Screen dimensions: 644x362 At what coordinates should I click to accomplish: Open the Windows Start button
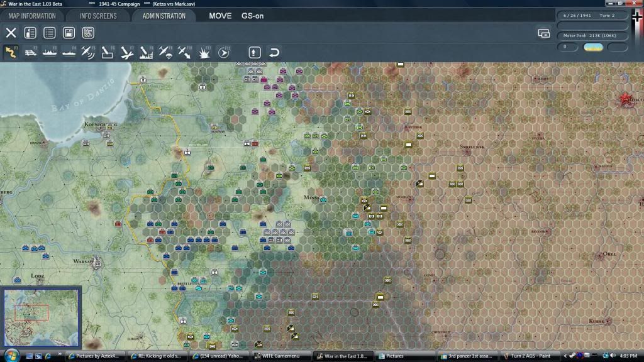[11, 356]
